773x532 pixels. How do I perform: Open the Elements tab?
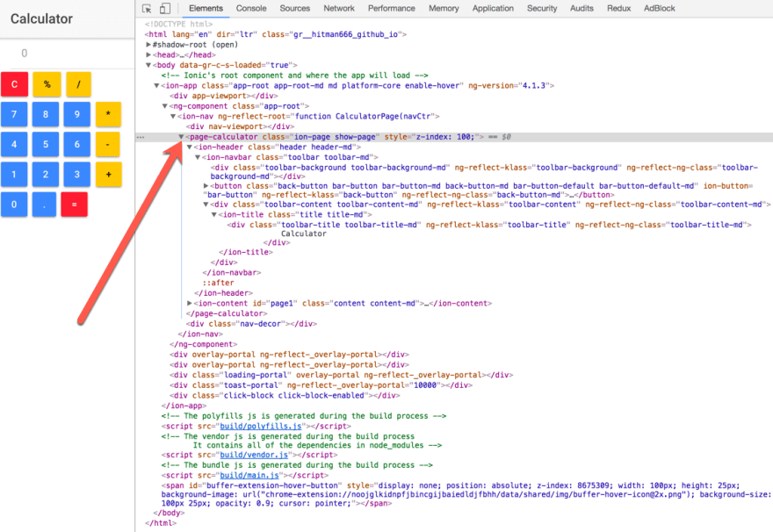206,9
